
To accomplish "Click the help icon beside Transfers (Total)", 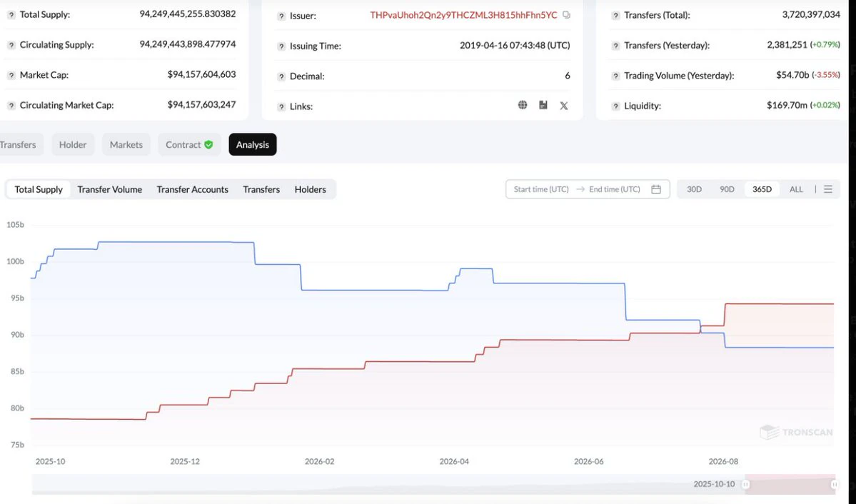I will pos(615,16).
